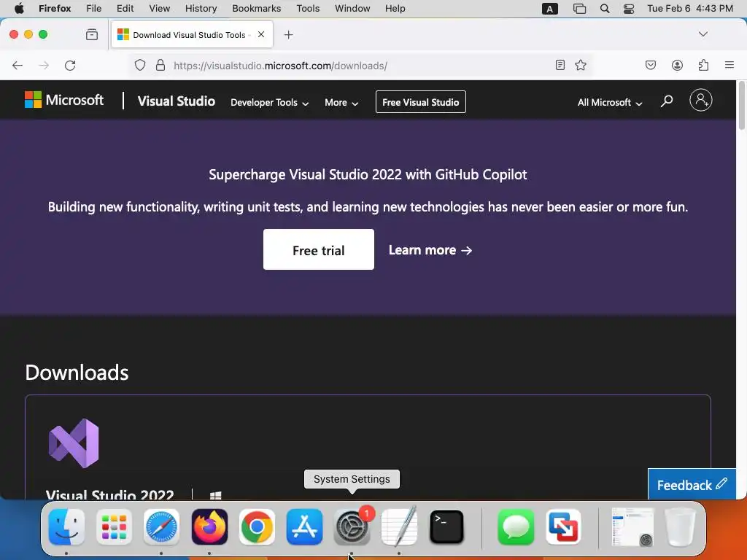Click the Visual Studio 2022 purple logo
747x560 pixels.
click(74, 443)
